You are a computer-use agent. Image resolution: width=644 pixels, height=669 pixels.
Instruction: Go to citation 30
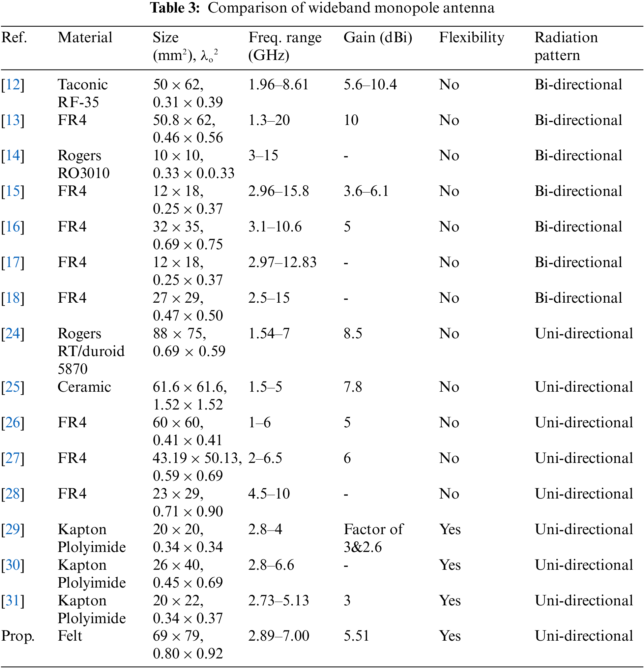click(x=13, y=565)
